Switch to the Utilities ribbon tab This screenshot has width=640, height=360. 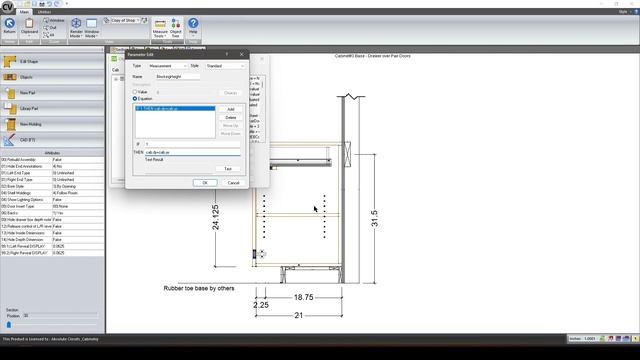tap(44, 12)
